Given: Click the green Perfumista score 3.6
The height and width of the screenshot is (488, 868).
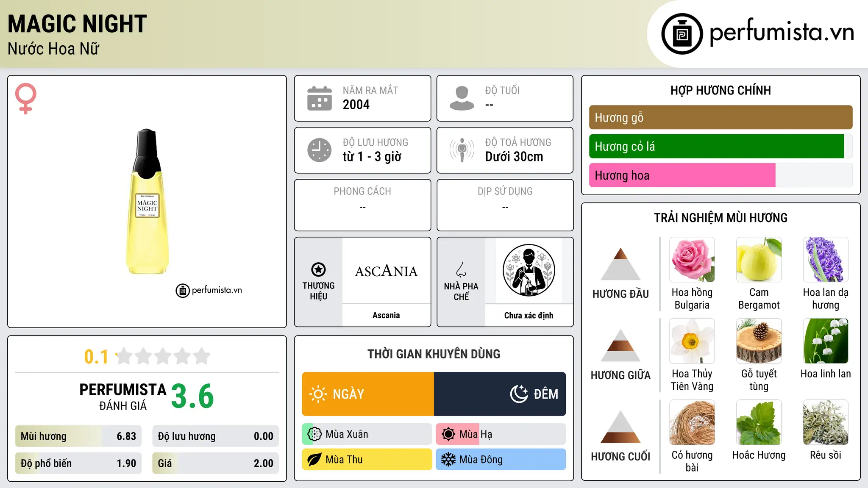Looking at the screenshot, I should click(192, 396).
